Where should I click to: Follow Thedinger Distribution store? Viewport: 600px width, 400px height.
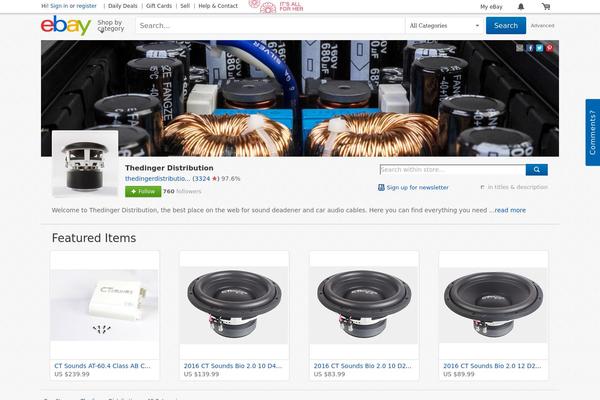[x=143, y=191]
